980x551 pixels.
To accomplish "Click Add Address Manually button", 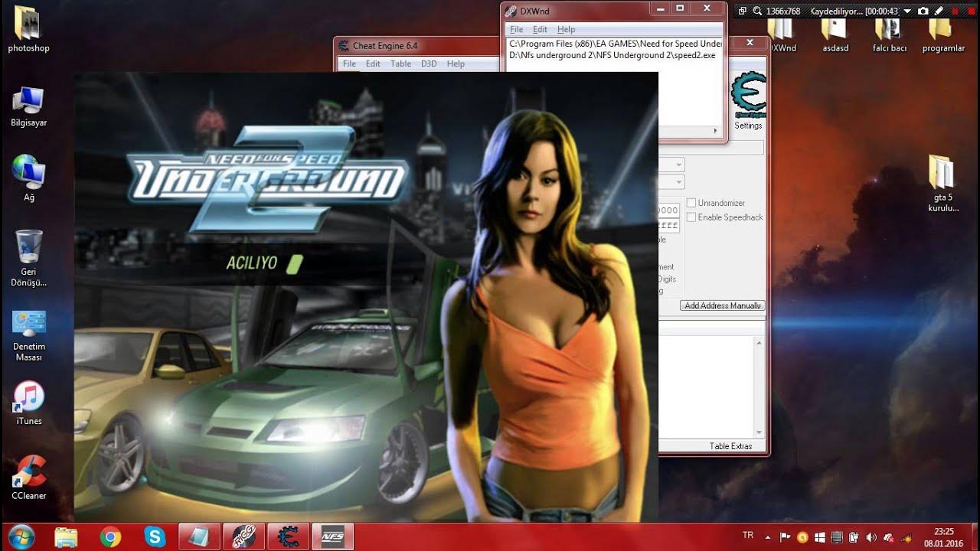I will coord(723,305).
